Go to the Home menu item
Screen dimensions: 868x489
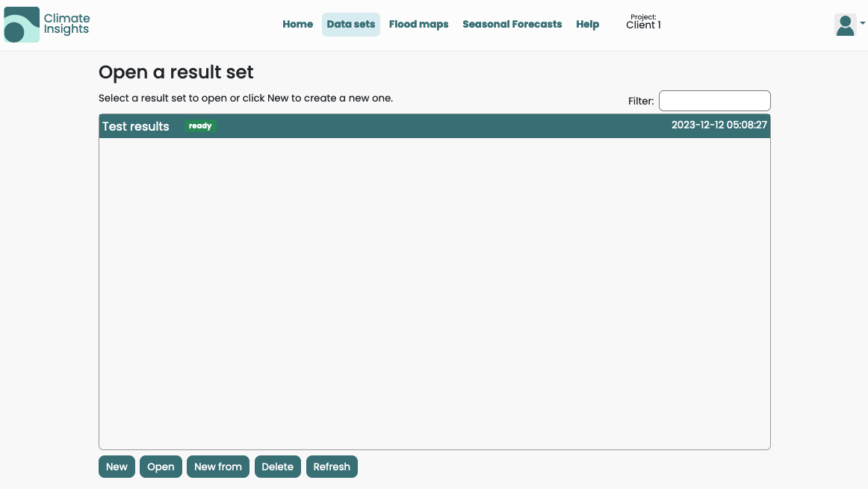[298, 25]
